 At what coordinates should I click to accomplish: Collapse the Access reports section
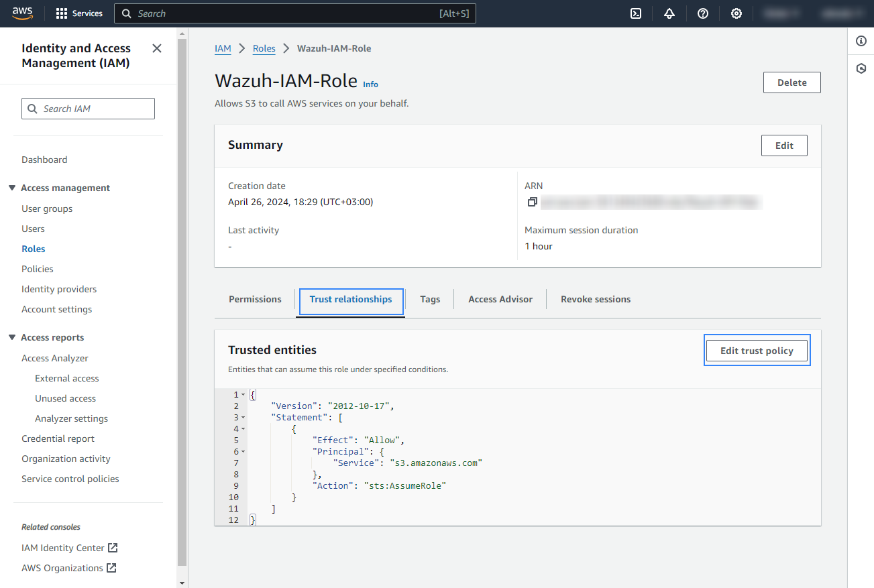12,337
